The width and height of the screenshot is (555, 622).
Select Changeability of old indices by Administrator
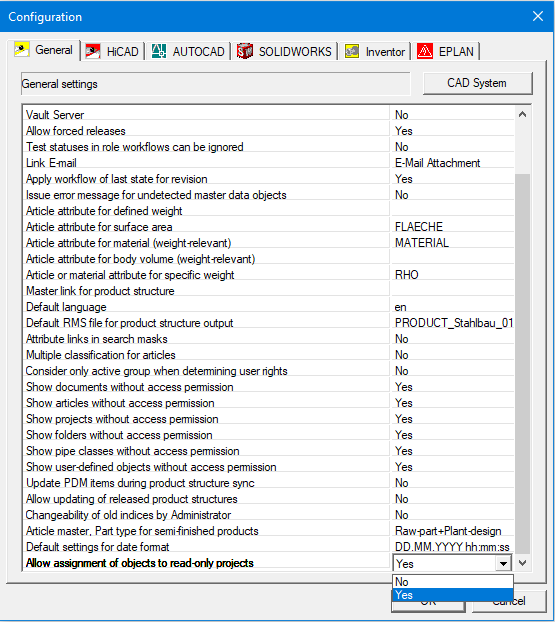[206, 515]
